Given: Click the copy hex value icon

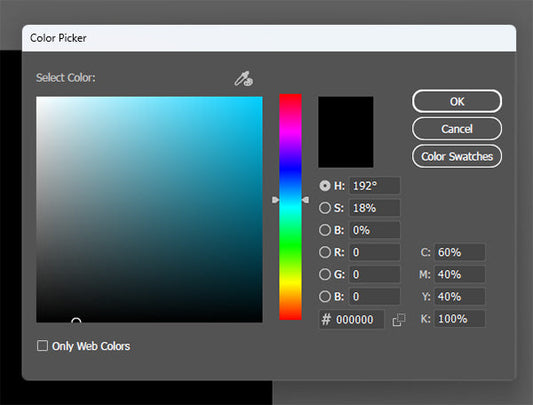Looking at the screenshot, I should [x=399, y=320].
